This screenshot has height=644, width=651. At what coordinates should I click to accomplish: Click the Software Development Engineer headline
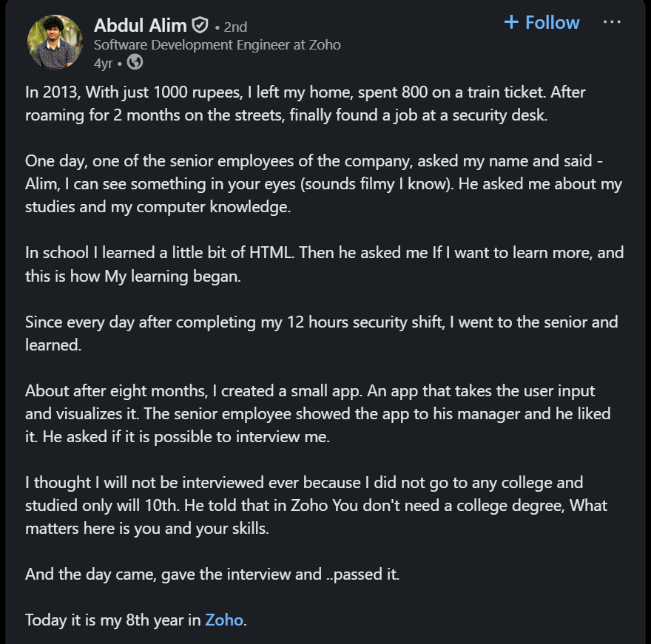coord(217,44)
